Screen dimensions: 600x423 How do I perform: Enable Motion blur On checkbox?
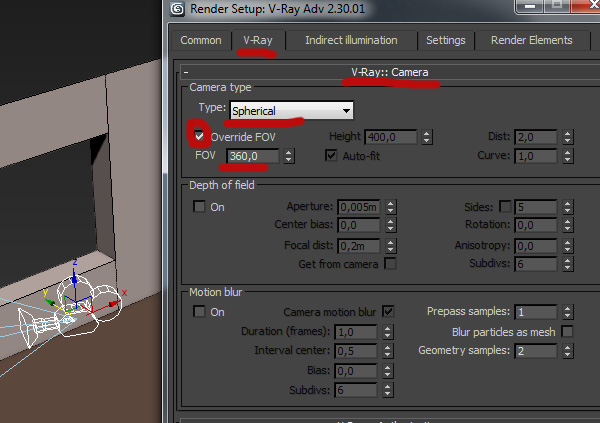[x=199, y=311]
